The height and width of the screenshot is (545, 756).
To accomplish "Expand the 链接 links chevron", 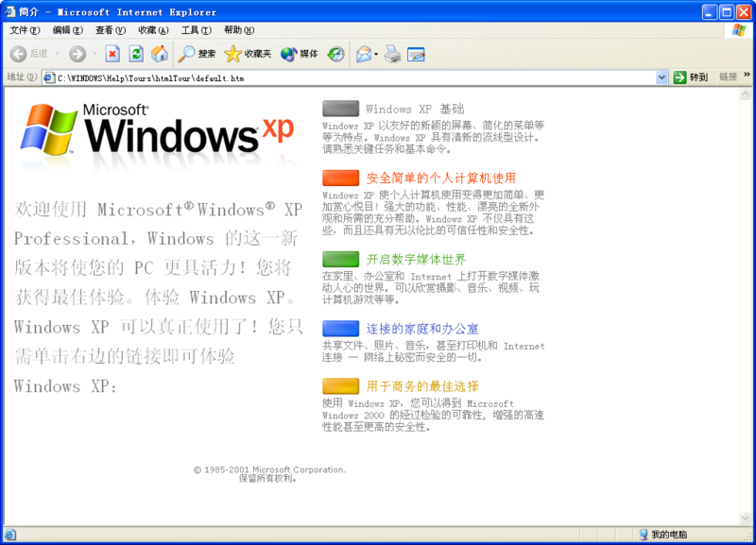I will click(x=746, y=77).
